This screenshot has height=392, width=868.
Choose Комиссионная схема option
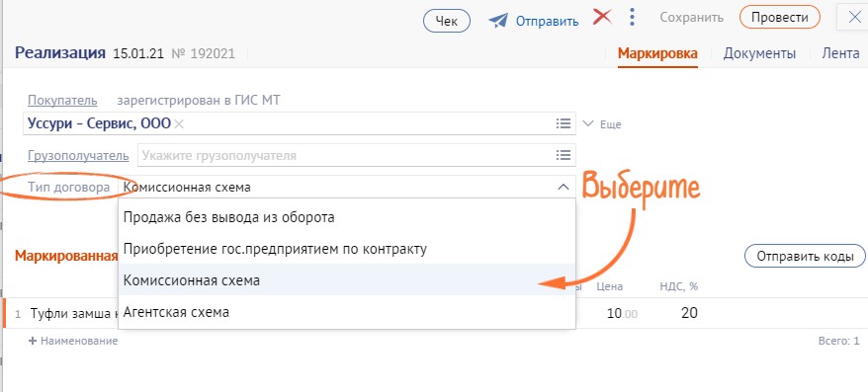click(347, 280)
